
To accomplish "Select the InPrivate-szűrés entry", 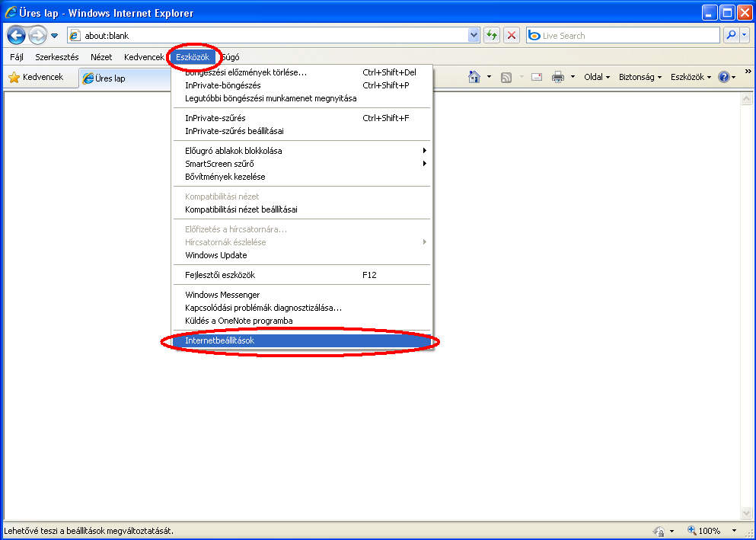I will [302, 118].
